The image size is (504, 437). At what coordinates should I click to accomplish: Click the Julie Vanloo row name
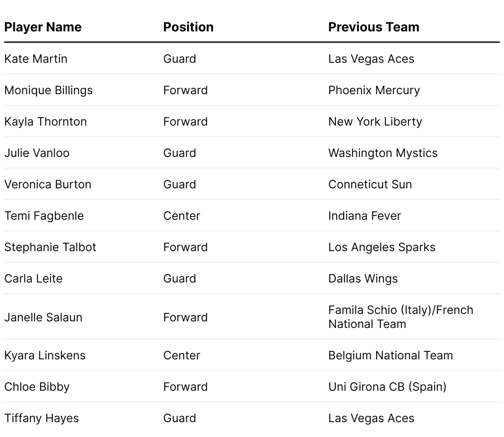(x=37, y=153)
